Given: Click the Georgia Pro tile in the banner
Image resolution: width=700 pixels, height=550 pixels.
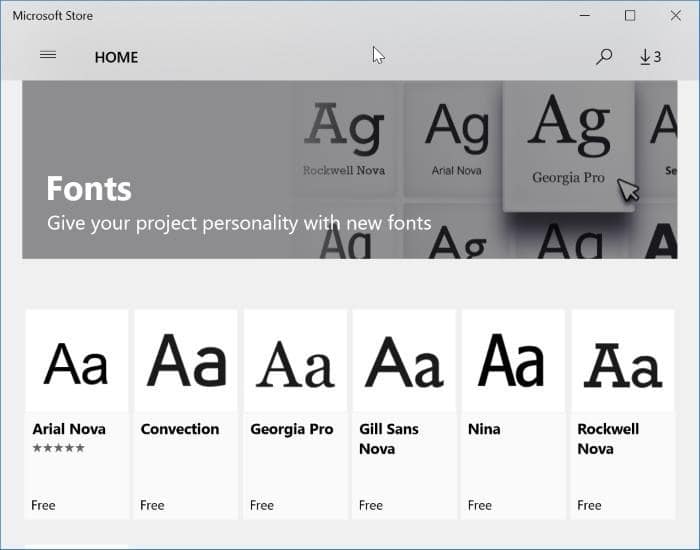Looking at the screenshot, I should [568, 145].
